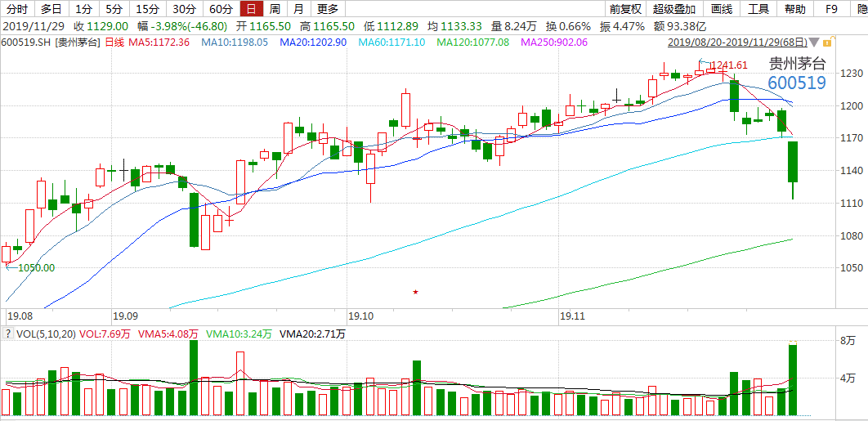Open the 工具 tools menu

point(758,8)
